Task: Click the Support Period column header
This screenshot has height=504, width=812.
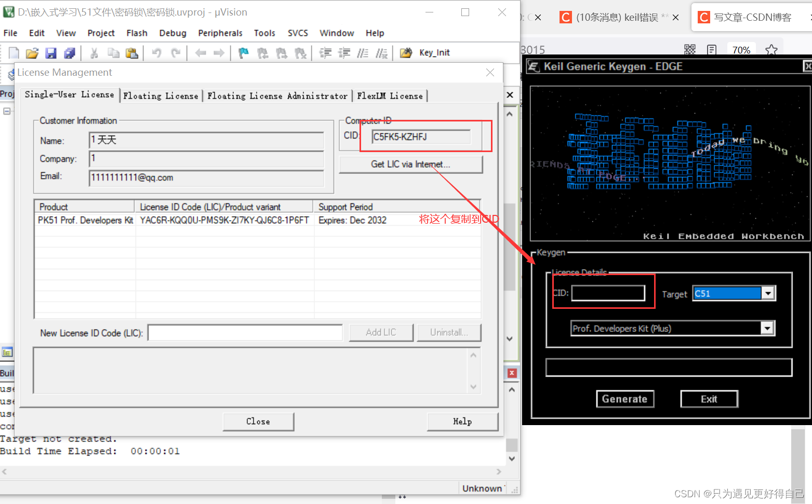Action: tap(397, 207)
